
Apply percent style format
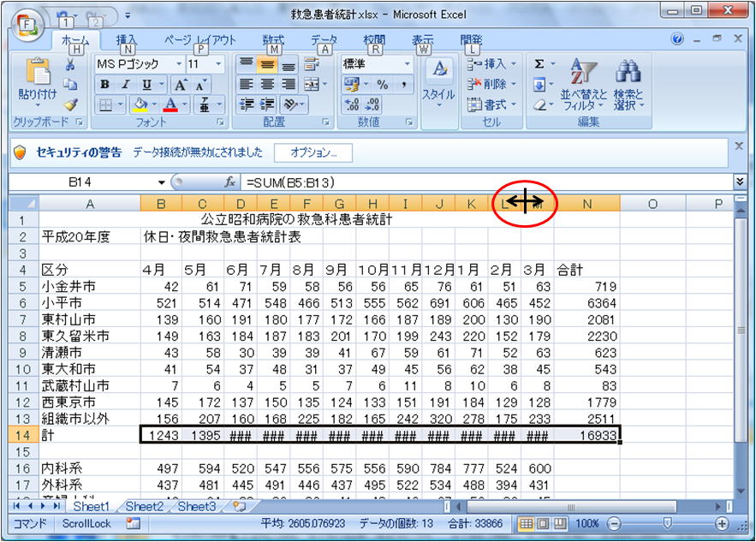[x=383, y=85]
